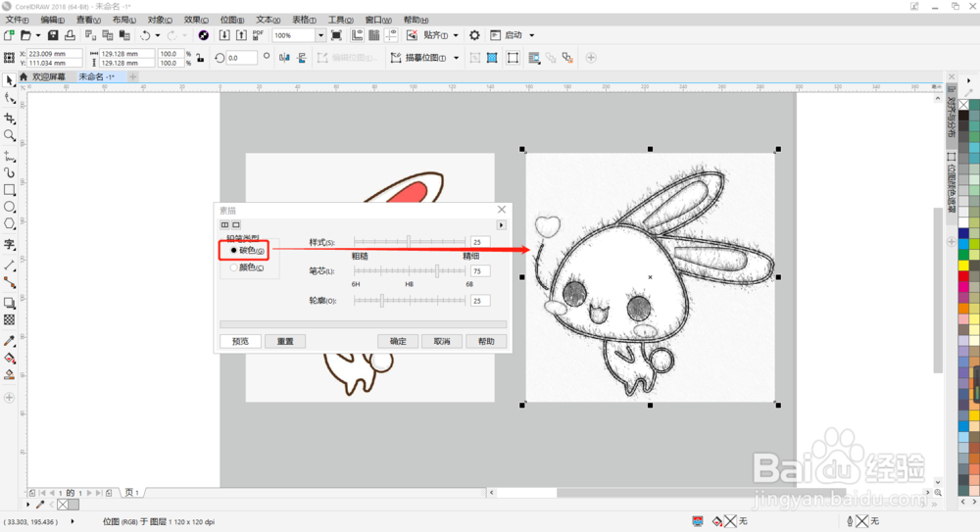Screen dimensions: 980x532
Task: Click the 样式 value field showing 25
Action: coord(480,242)
